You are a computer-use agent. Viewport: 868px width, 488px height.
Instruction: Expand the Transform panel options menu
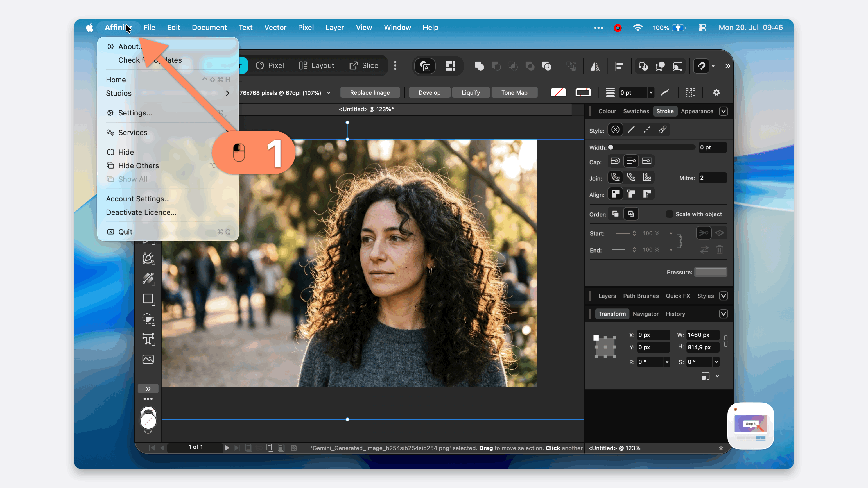(x=723, y=314)
